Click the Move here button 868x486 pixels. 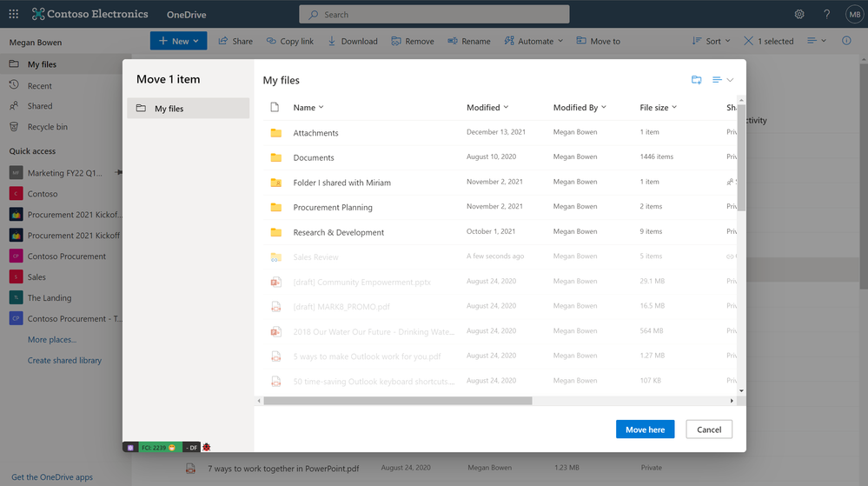pos(645,429)
